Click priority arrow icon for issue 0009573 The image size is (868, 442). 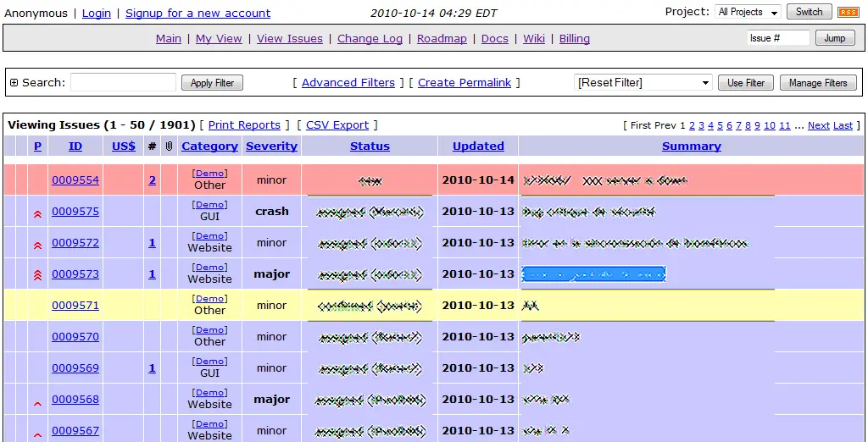click(37, 275)
